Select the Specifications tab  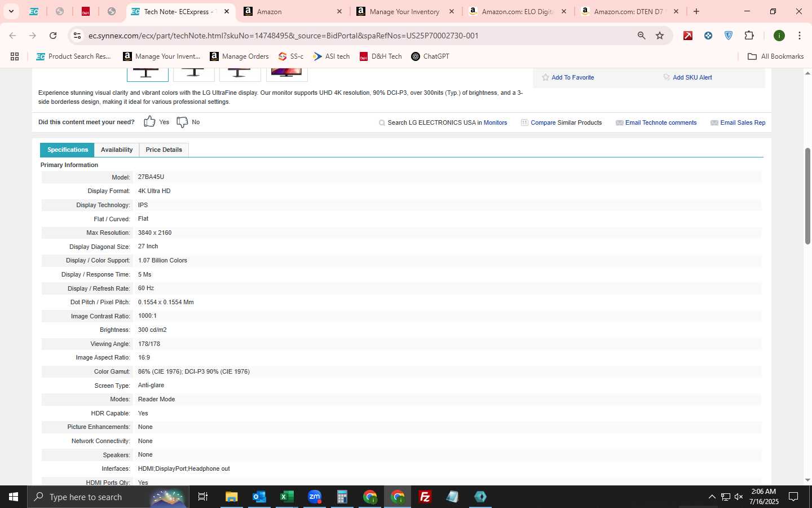click(68, 150)
